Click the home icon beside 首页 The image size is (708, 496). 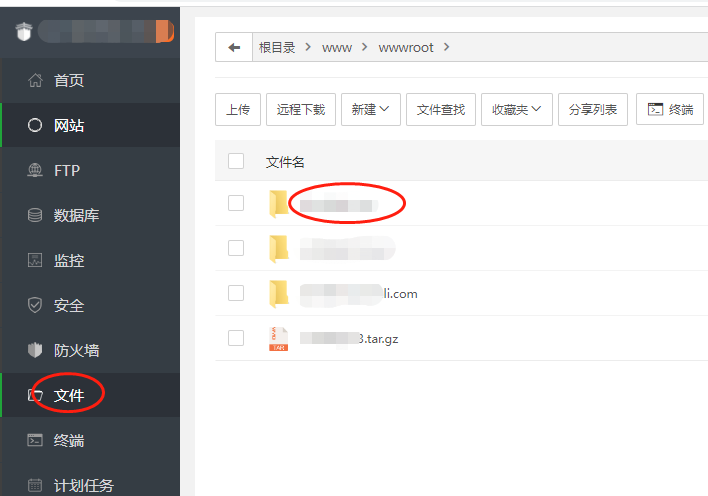click(35, 80)
